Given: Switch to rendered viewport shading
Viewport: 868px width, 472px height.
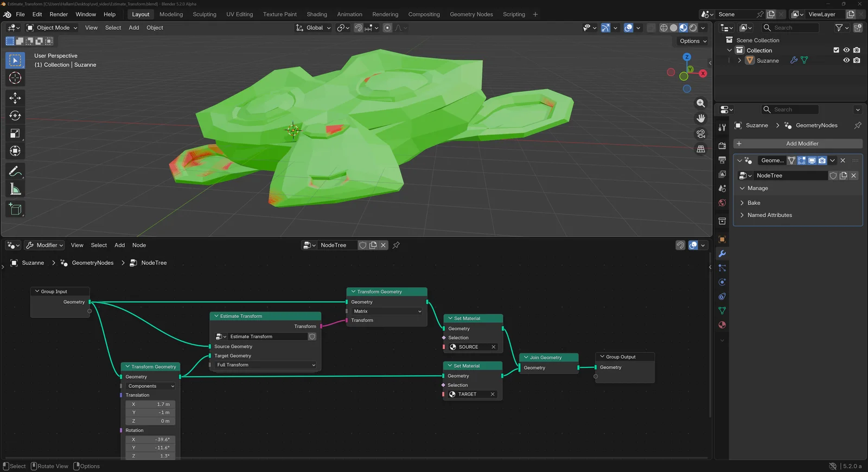Looking at the screenshot, I should 693,28.
